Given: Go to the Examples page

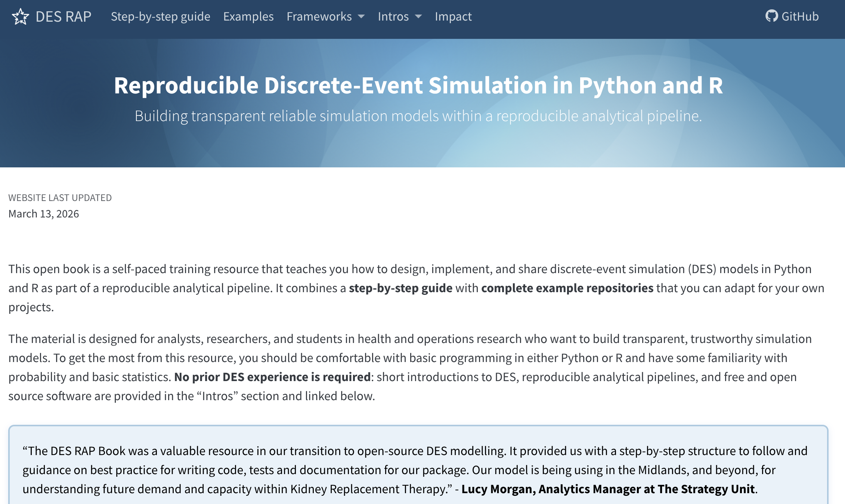Looking at the screenshot, I should 248,16.
